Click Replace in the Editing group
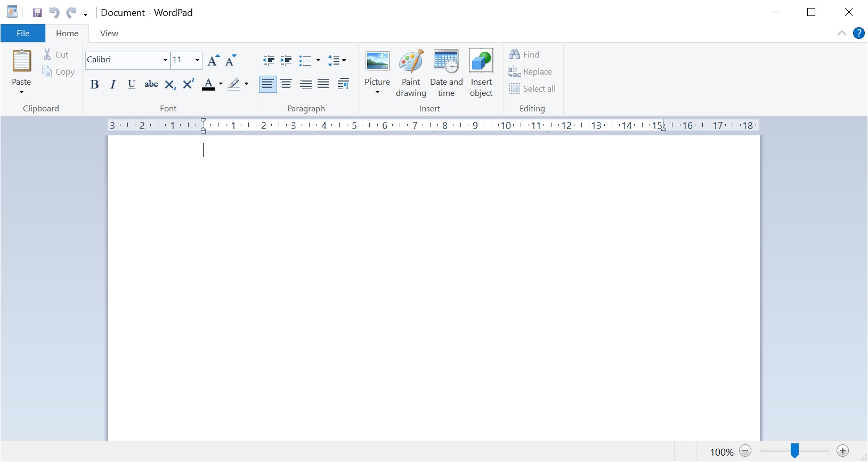868x462 pixels. (x=531, y=71)
